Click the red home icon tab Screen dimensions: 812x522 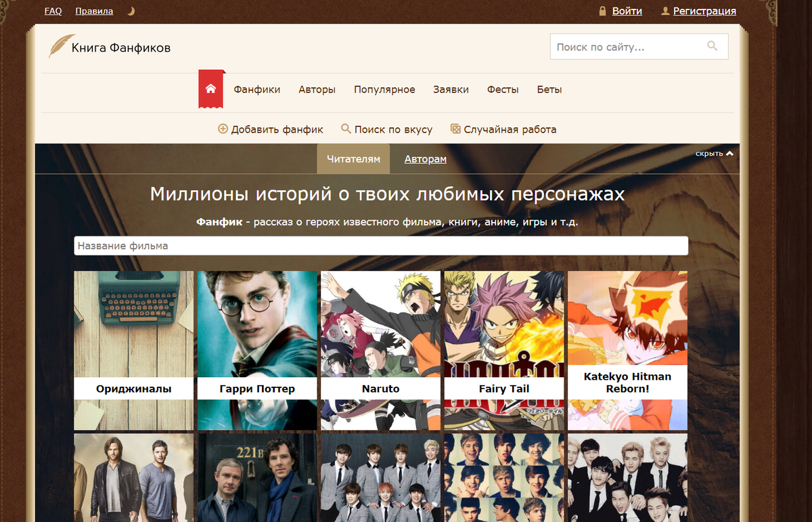click(210, 89)
